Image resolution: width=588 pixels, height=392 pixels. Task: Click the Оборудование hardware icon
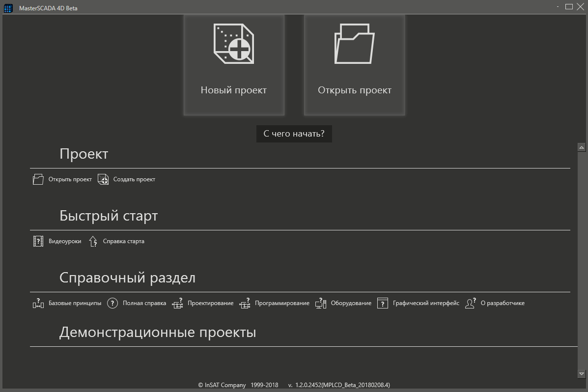click(321, 303)
